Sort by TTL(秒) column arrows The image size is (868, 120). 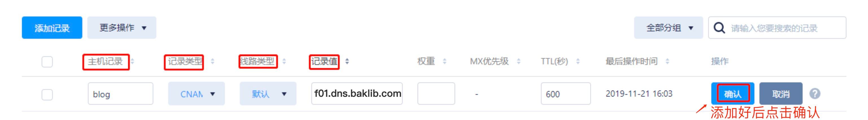(x=578, y=61)
